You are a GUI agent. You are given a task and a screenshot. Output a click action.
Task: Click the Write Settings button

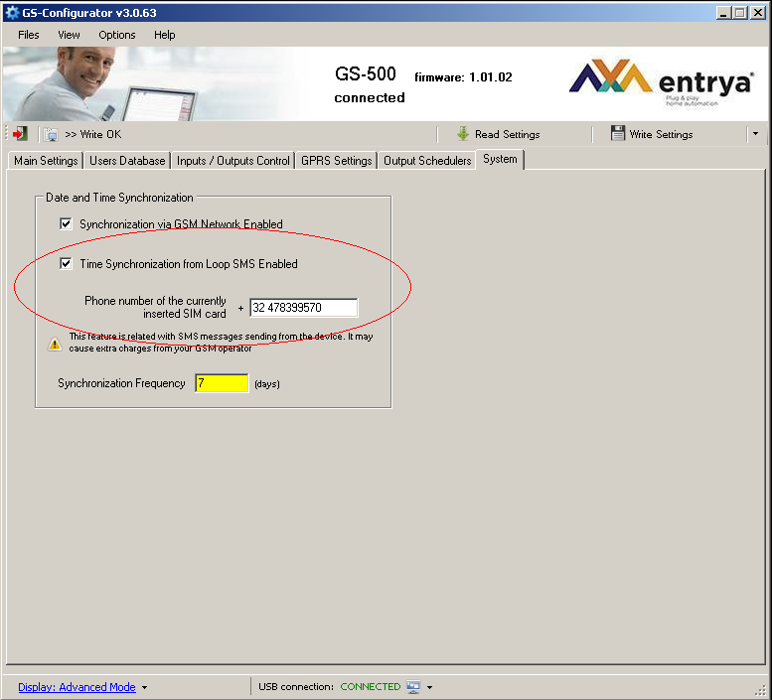point(652,134)
